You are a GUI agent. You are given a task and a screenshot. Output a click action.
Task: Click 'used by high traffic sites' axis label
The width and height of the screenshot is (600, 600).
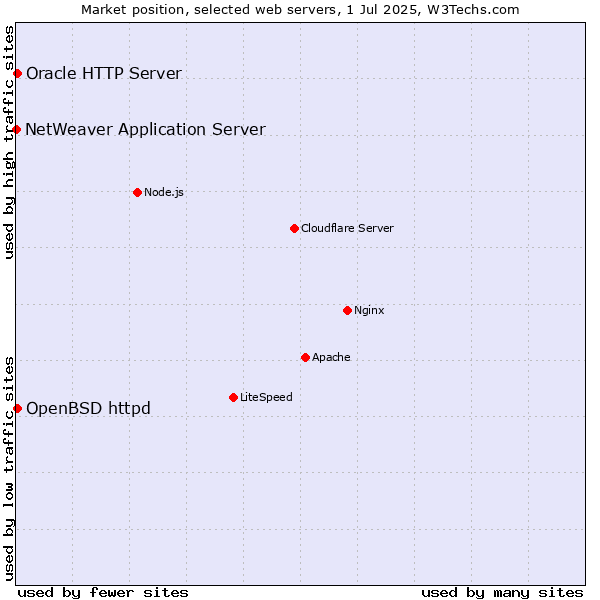click(9, 142)
